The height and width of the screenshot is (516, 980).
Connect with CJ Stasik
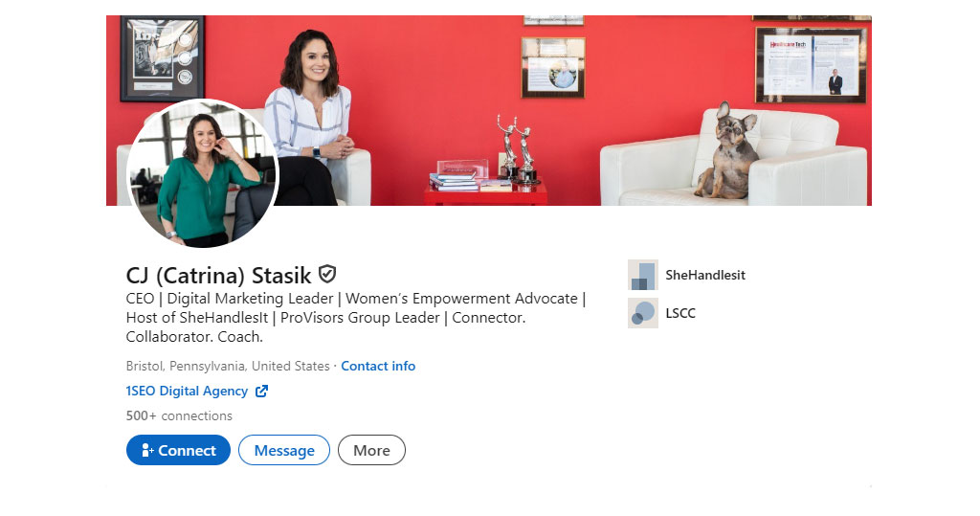pos(178,450)
